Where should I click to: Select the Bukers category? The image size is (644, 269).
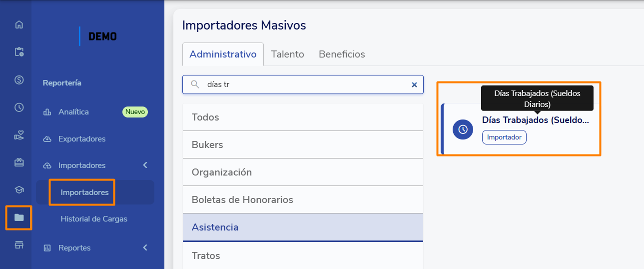[x=303, y=144]
